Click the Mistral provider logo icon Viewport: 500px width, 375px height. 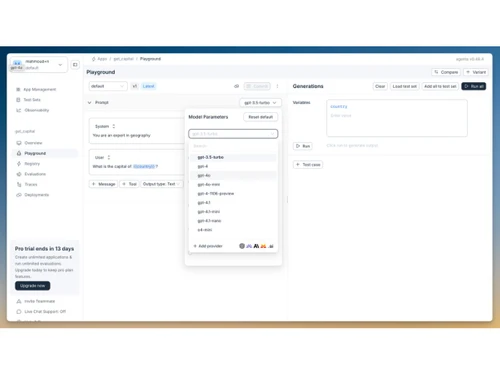point(263,246)
